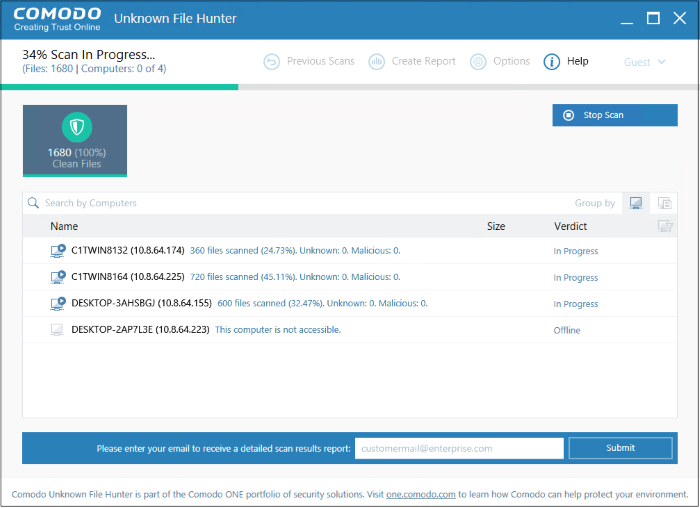Visit the one.comodo.com link
Screen dimensions: 700x508
click(x=421, y=495)
